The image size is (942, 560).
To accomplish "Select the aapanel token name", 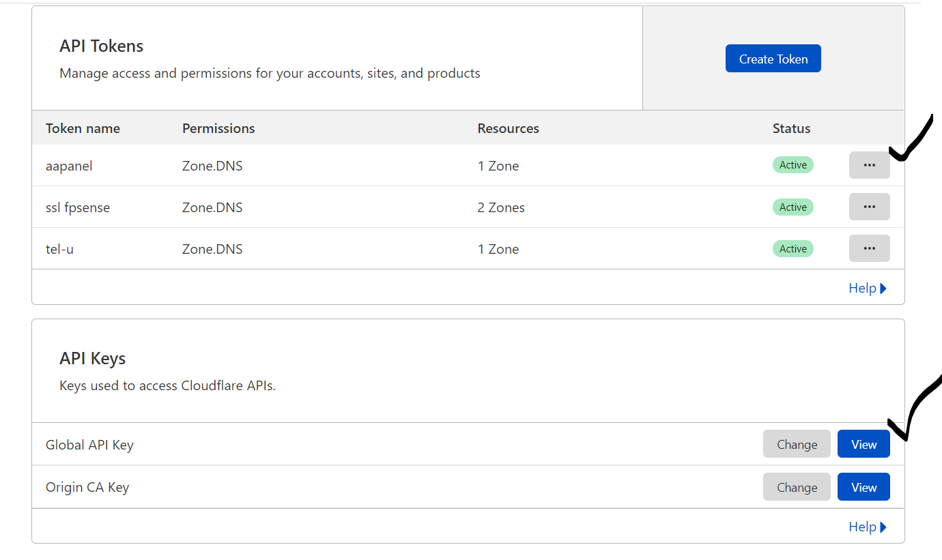I will click(x=69, y=166).
